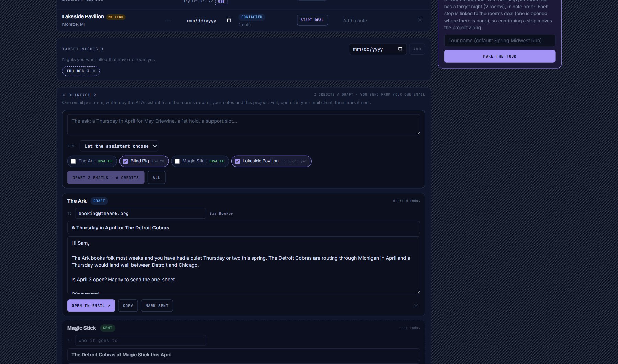Click Add target night button
The height and width of the screenshot is (364, 618).
point(417,49)
